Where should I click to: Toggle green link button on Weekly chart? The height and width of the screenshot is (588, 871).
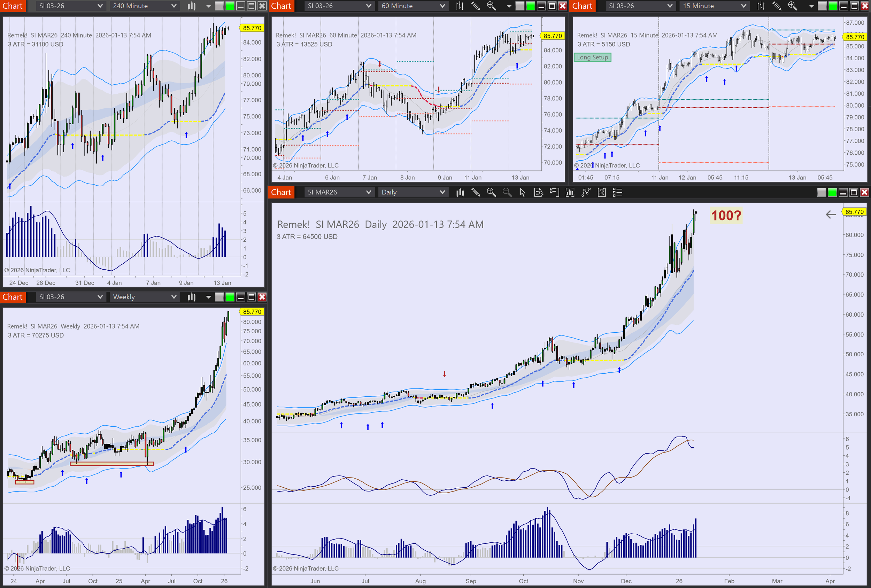pyautogui.click(x=230, y=297)
